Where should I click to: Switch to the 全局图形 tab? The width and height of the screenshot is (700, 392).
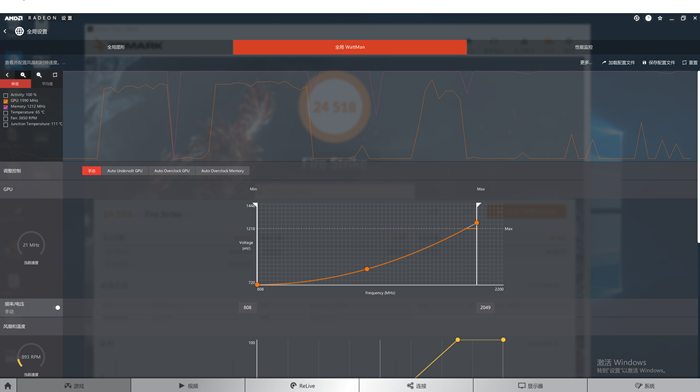116,47
